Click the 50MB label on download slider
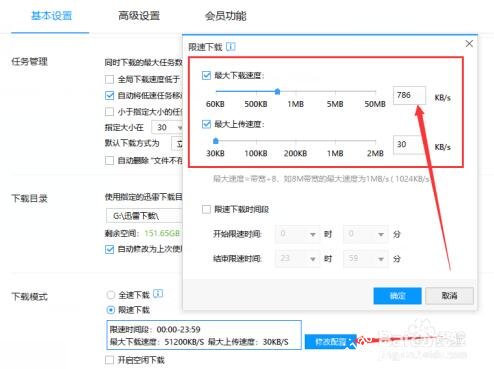Viewport: 494px width, 369px height. 375,104
